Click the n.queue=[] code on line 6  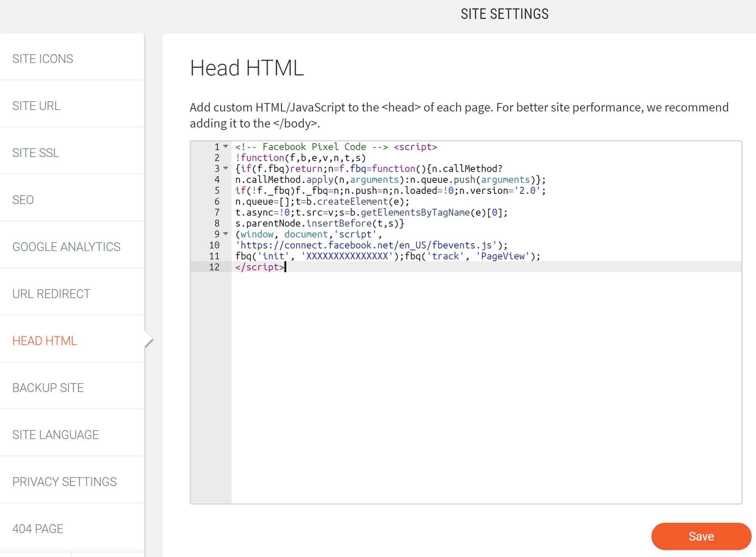[x=265, y=202]
